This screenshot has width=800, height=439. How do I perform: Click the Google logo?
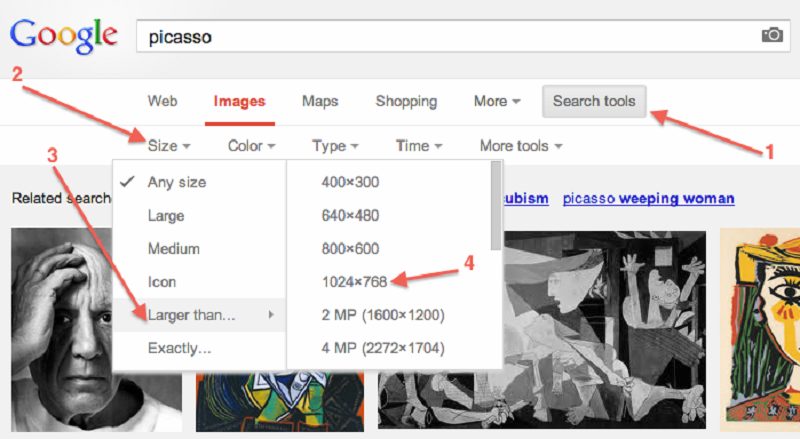click(x=64, y=36)
